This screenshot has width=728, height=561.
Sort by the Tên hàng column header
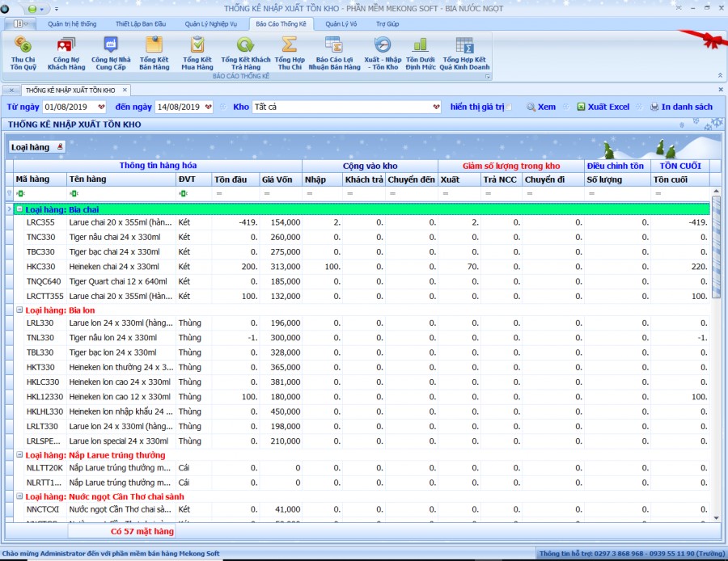121,179
